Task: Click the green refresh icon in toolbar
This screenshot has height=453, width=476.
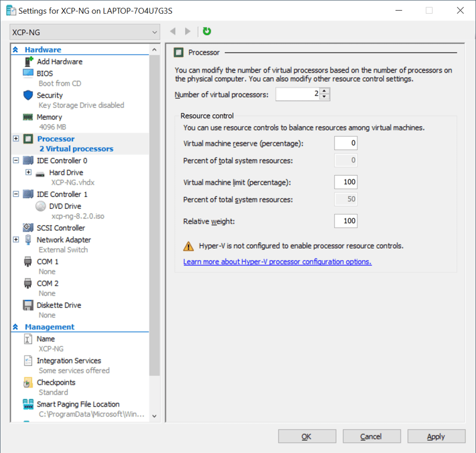Action: 207,32
